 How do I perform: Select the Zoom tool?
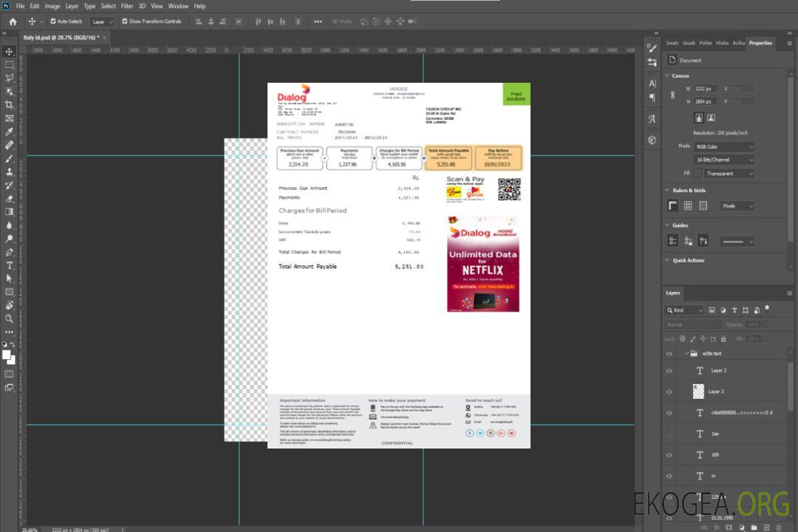[10, 318]
